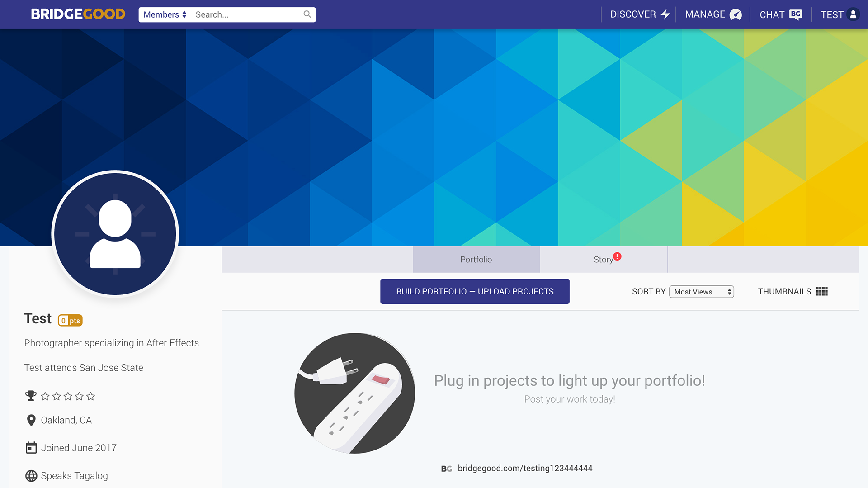
Task: Click the Test user account icon
Action: pos(853,14)
